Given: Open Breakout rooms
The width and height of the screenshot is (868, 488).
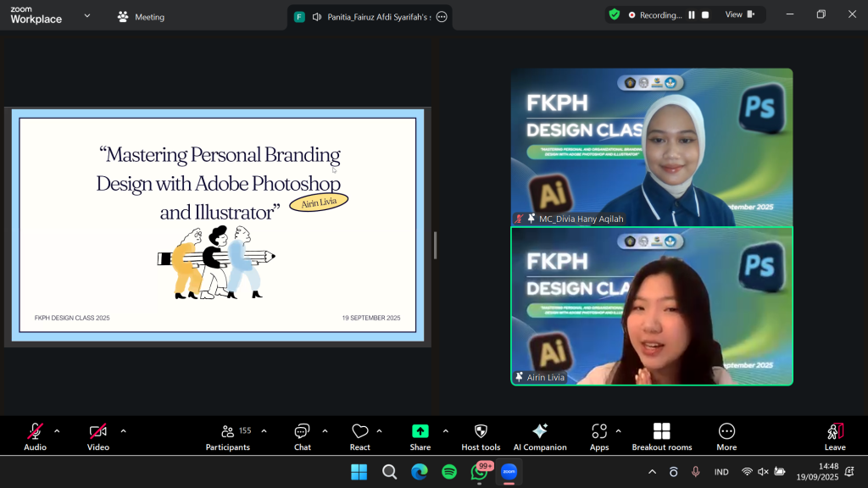Looking at the screenshot, I should click(662, 436).
